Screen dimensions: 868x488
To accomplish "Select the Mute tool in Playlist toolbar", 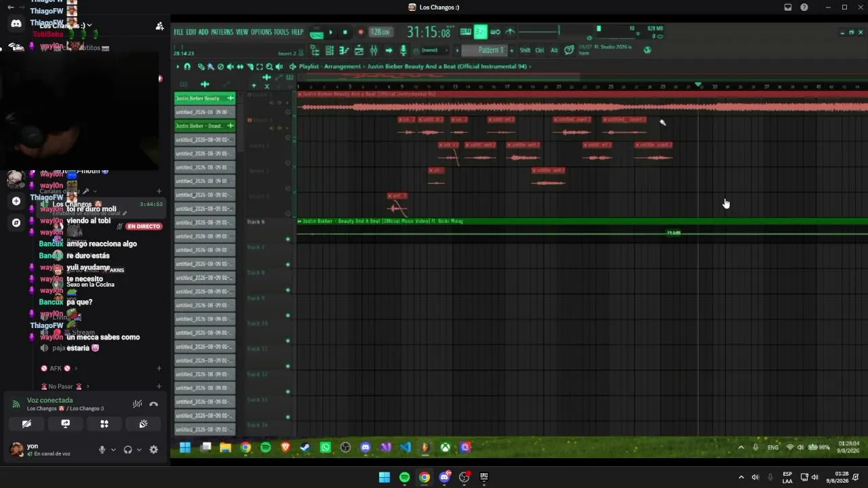I will [x=230, y=66].
